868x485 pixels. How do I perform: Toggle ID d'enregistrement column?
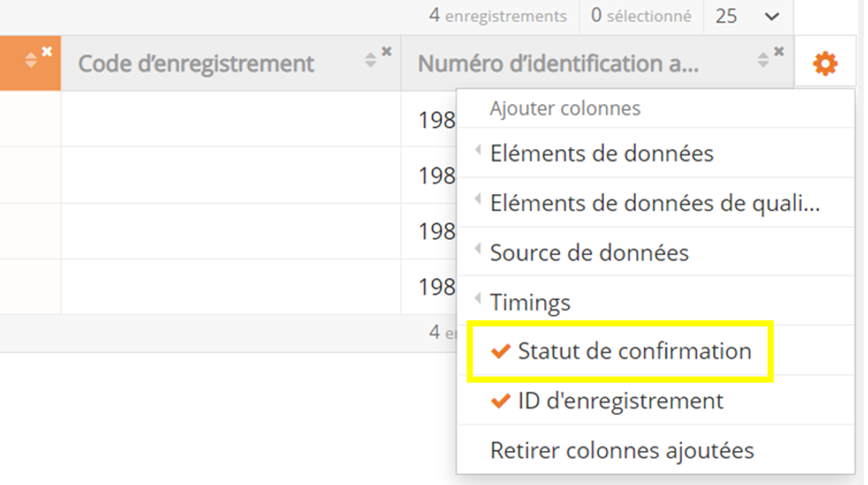click(x=620, y=401)
